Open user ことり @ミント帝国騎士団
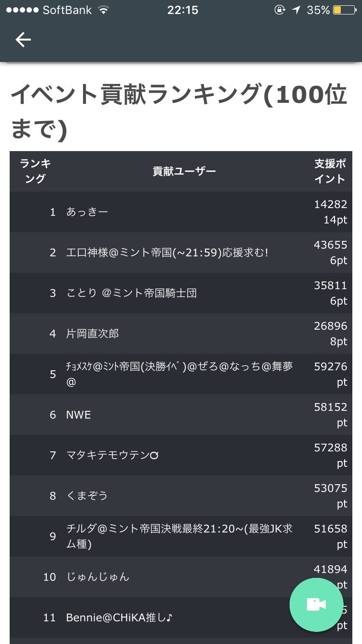The image size is (362, 644). [x=181, y=293]
